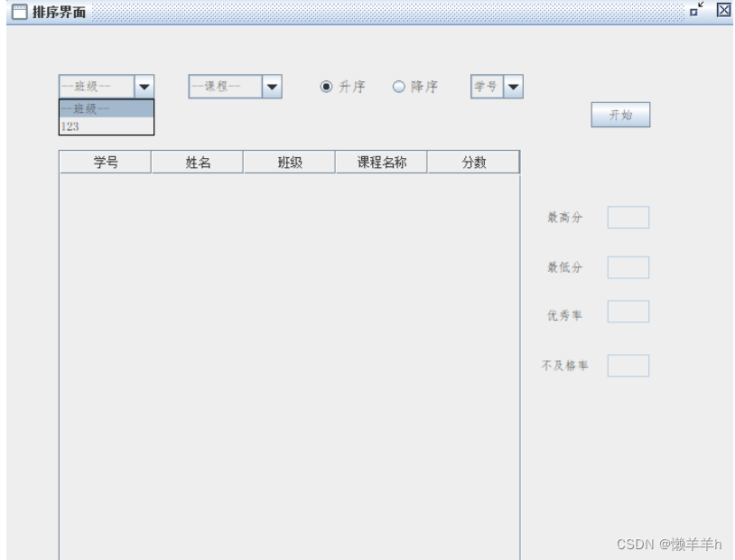Expand the 学号 sort-field dropdown arrow
Image resolution: width=735 pixels, height=560 pixels.
(513, 87)
